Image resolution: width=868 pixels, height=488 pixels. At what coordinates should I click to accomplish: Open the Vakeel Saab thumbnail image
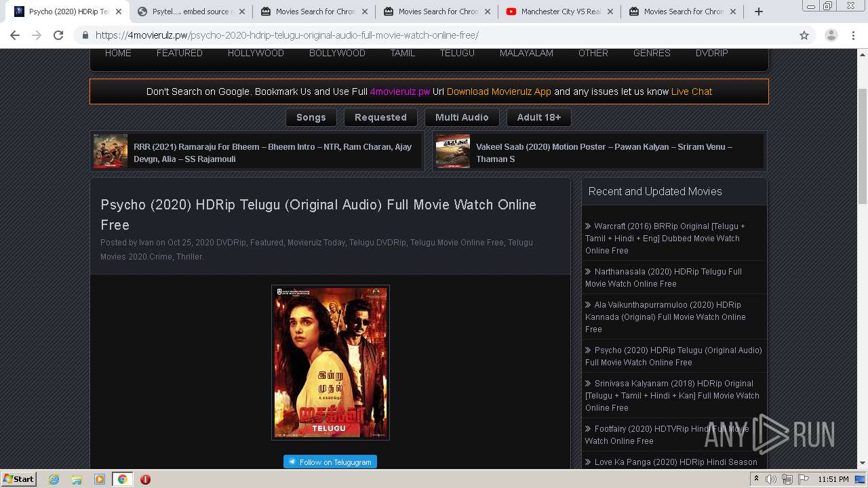point(453,151)
